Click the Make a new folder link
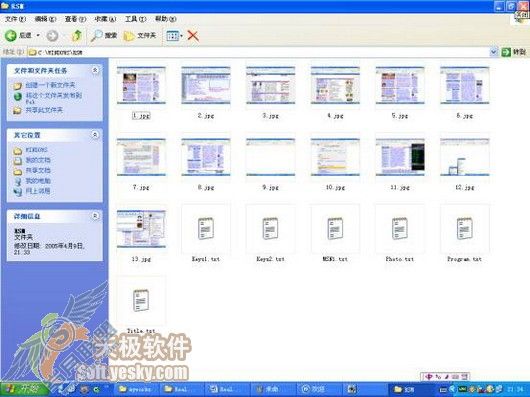 50,85
